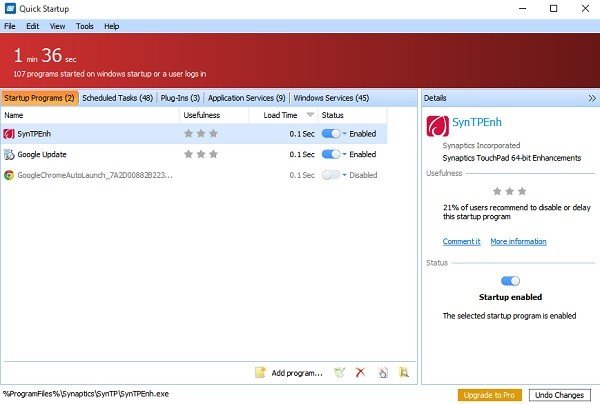
Task: Click the Quick Startup title bar app icon
Action: click(10, 8)
